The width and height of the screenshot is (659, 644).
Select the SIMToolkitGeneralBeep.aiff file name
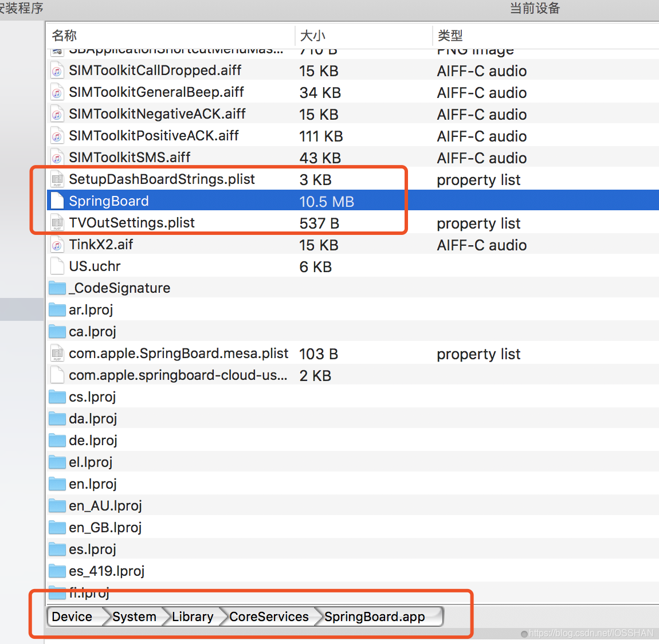pos(156,92)
